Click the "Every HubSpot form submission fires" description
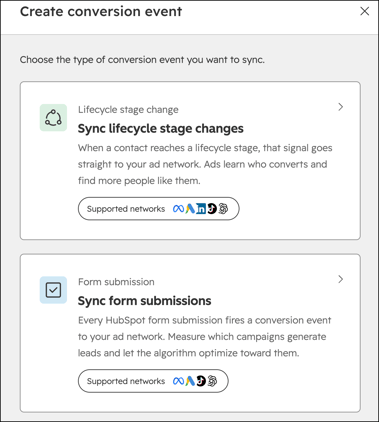Viewport: 379px width, 422px height. 205,337
